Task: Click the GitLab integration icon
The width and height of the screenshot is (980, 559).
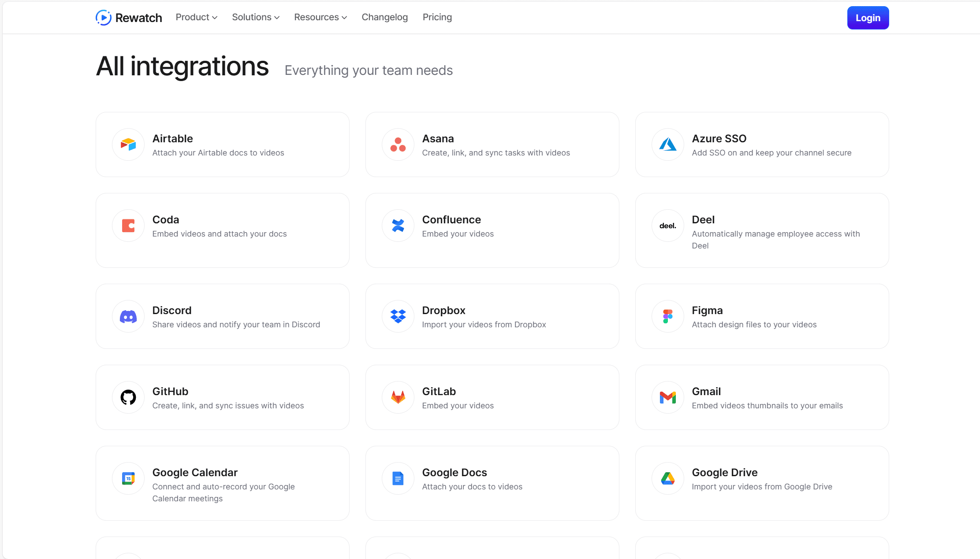Action: [398, 398]
